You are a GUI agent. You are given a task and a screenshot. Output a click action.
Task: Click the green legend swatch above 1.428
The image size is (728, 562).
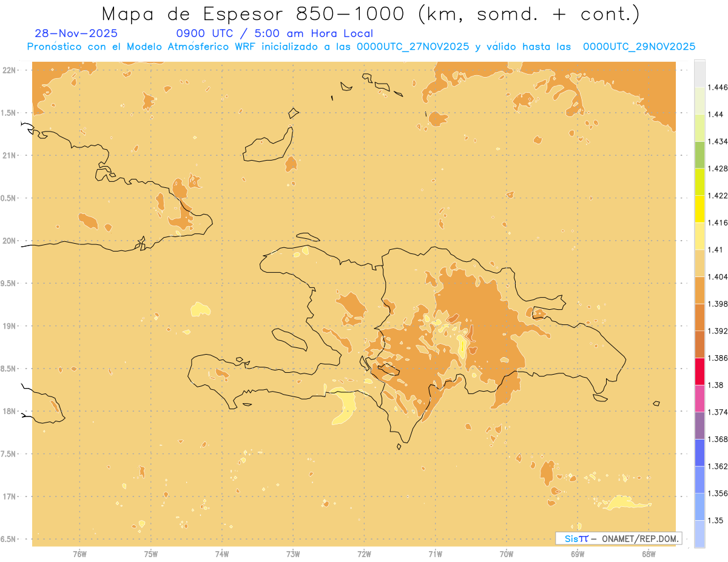(x=699, y=155)
